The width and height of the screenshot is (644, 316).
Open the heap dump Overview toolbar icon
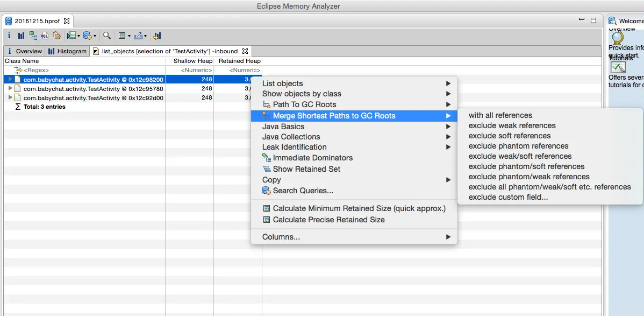10,36
